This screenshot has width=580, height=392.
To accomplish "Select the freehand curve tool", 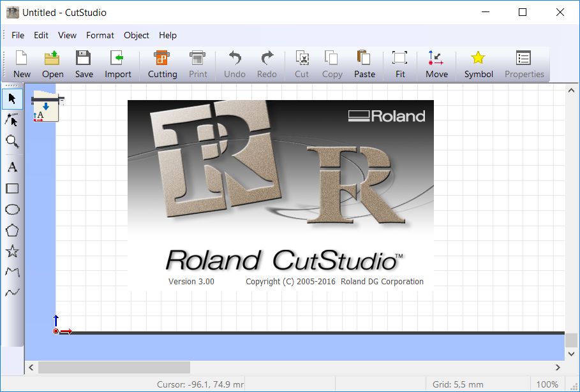I will (12, 293).
